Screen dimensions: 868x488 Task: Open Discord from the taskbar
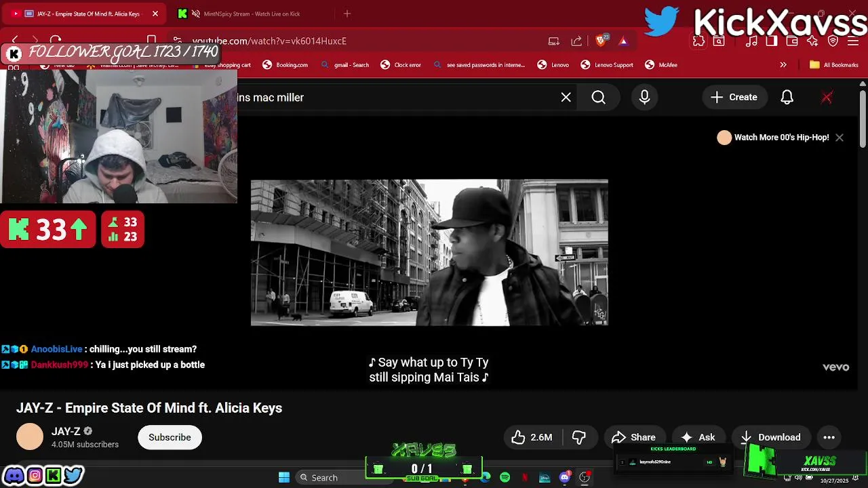click(564, 478)
